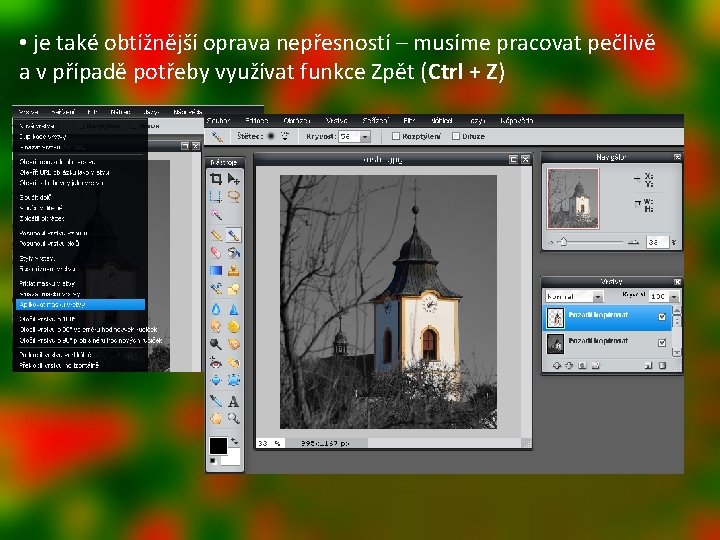Screen dimensions: 720x540
Task: Select the Smudge finger tool
Action: (x=216, y=326)
